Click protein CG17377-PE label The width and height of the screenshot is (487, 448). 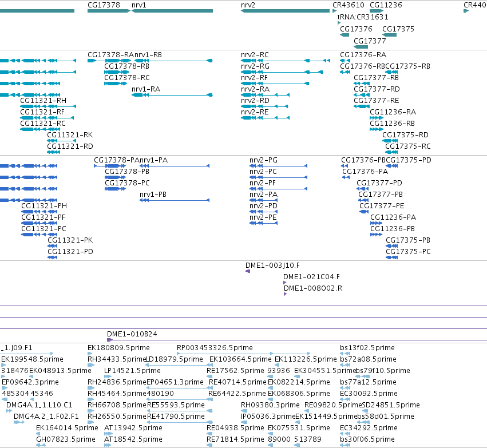[x=382, y=206]
